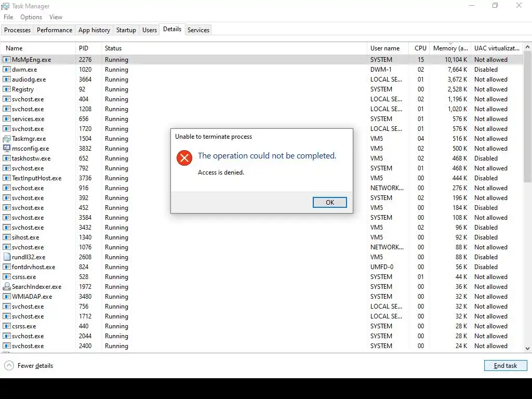Click the Task Manager title bar icon
The image size is (532, 399).
(x=5, y=6)
